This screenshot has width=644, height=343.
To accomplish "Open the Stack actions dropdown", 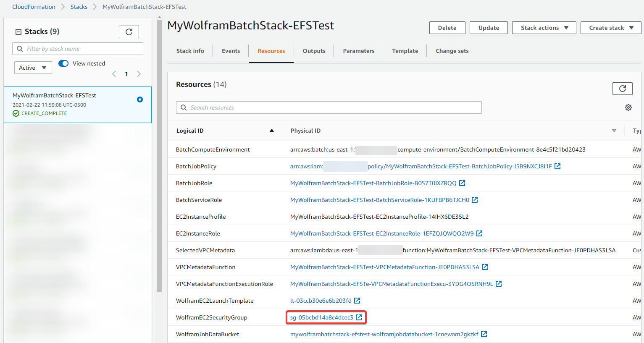I will click(544, 28).
